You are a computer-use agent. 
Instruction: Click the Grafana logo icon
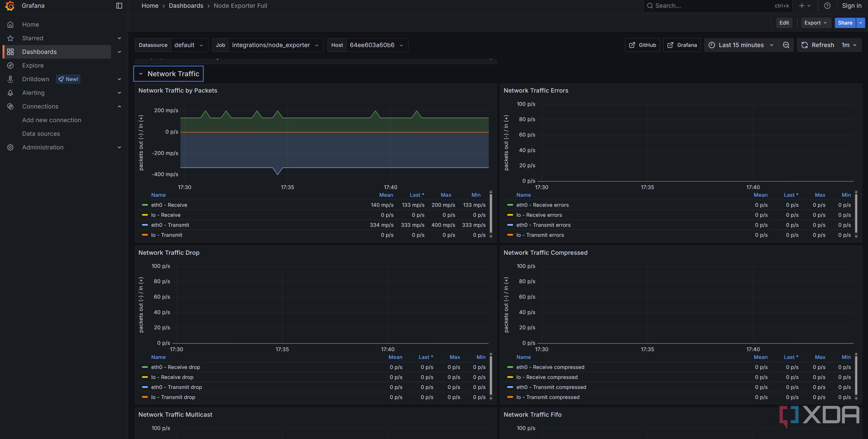pyautogui.click(x=10, y=6)
